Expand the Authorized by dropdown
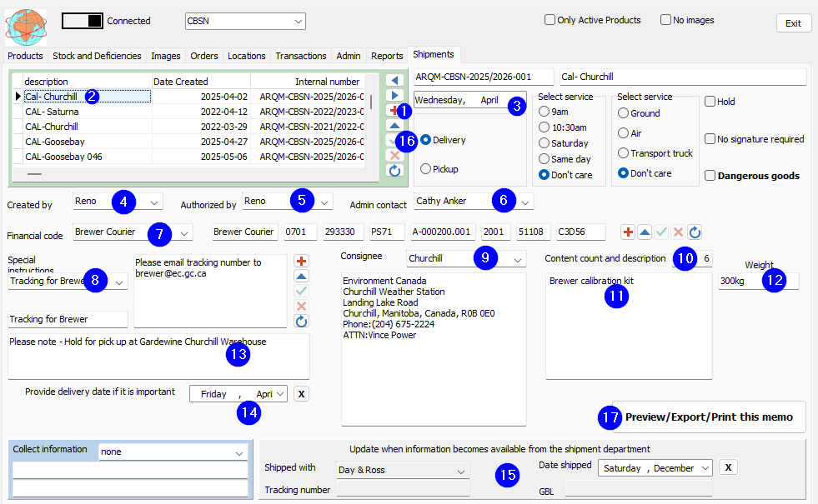818x504 pixels. [324, 202]
